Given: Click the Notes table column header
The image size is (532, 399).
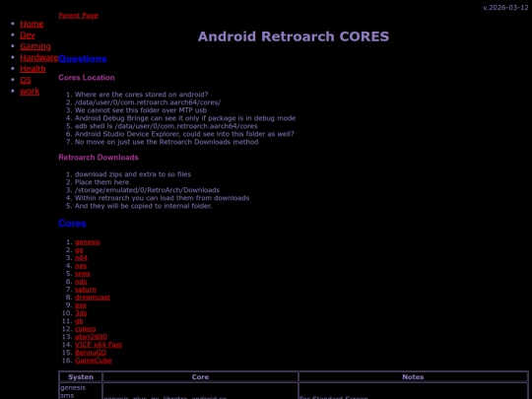Looking at the screenshot, I should tap(413, 377).
